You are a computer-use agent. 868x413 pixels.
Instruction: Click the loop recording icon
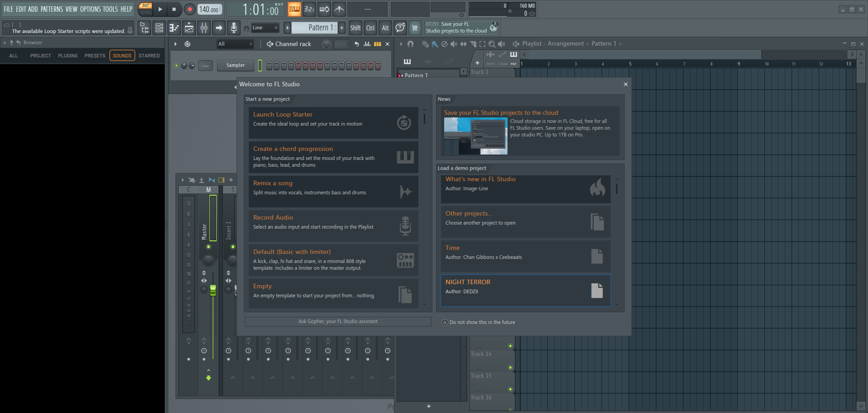coord(324,9)
